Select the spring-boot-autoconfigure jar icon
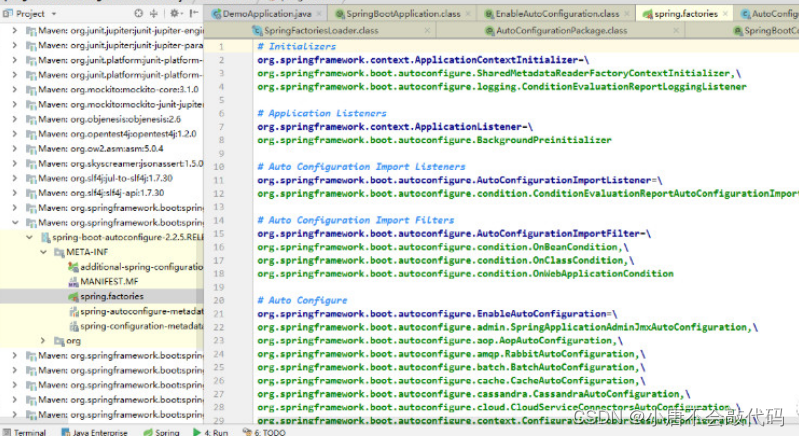Screen dimensions: 799x436 point(45,237)
